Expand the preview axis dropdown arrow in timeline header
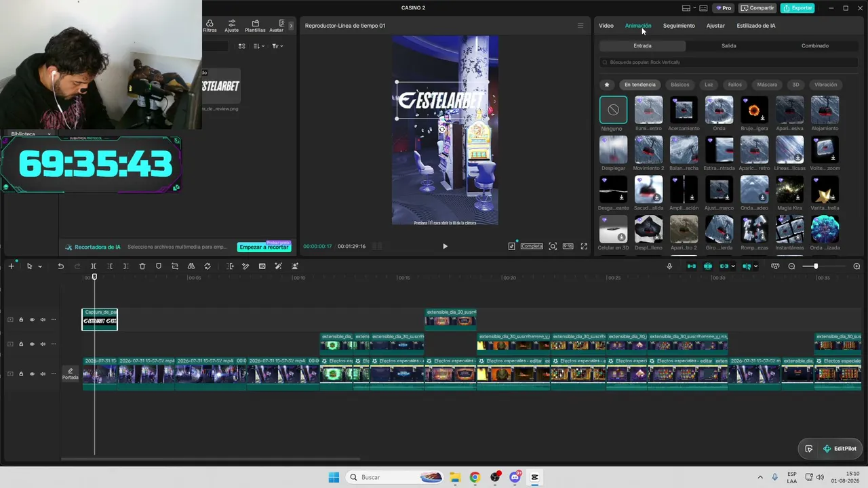 [x=755, y=266]
